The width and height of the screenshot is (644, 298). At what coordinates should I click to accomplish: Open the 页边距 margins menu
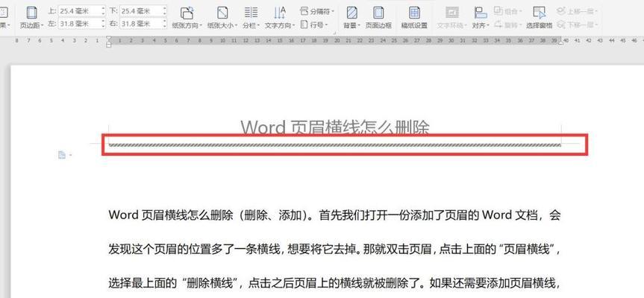[x=31, y=17]
